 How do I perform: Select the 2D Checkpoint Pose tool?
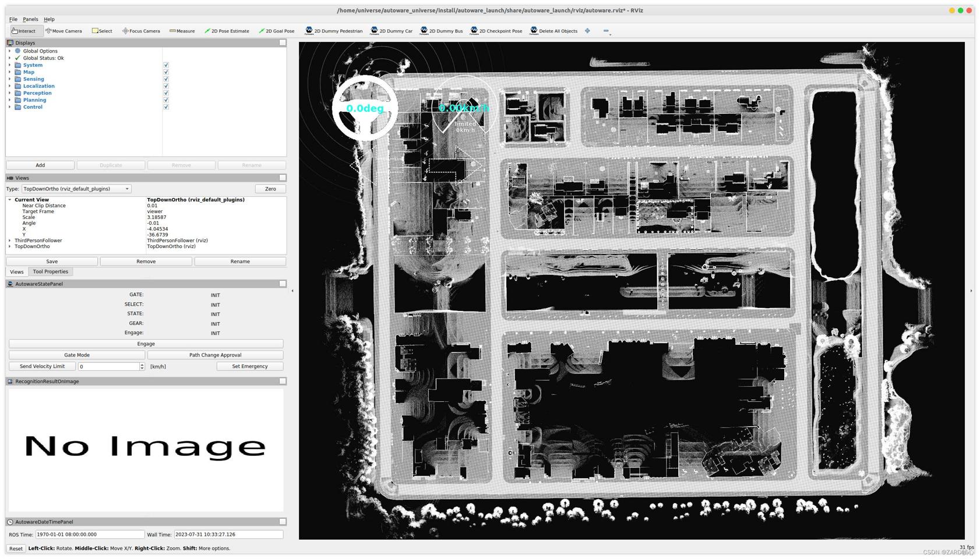pos(496,31)
